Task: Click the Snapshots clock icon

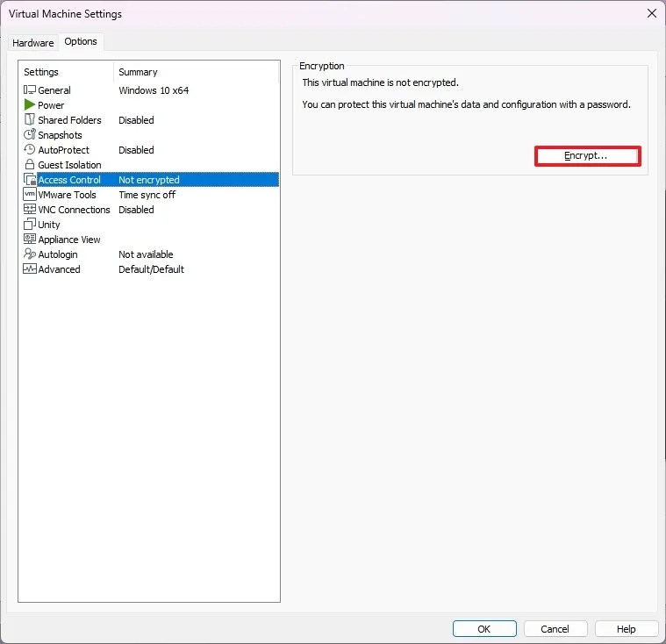Action: [29, 134]
